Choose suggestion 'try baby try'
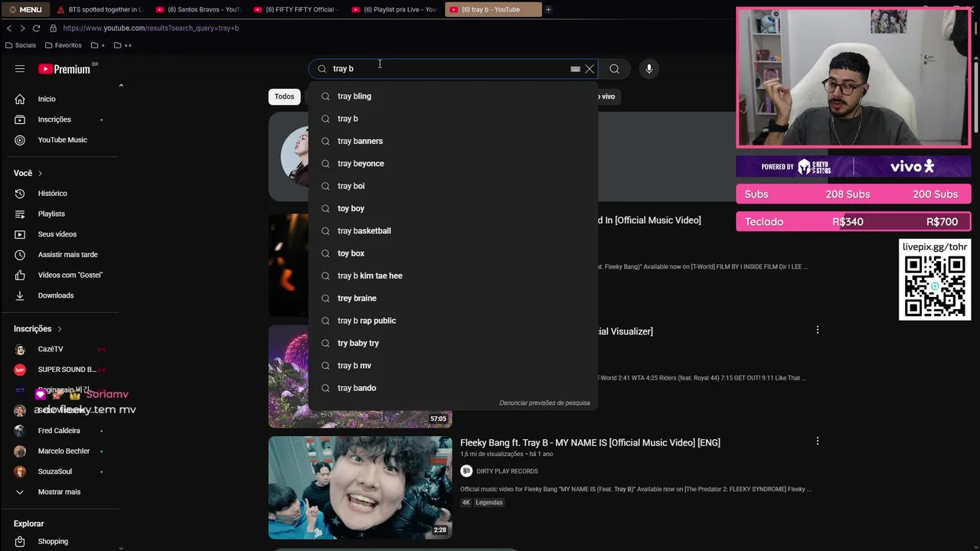Viewport: 980px width, 551px height. click(x=453, y=343)
